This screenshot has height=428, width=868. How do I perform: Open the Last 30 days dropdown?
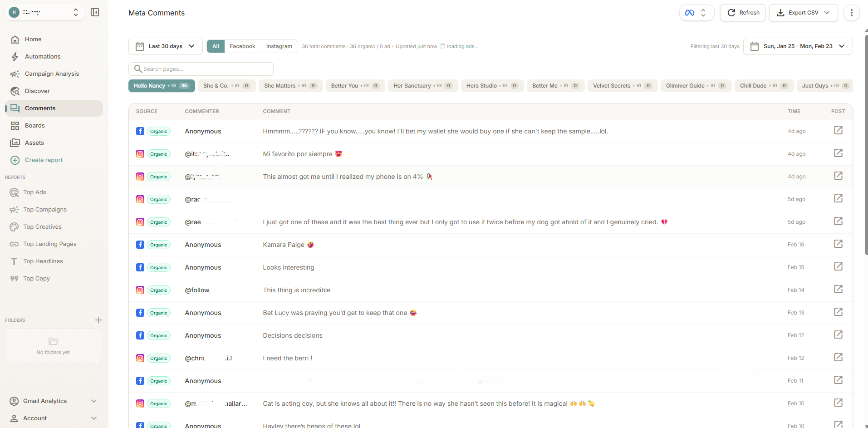(165, 46)
